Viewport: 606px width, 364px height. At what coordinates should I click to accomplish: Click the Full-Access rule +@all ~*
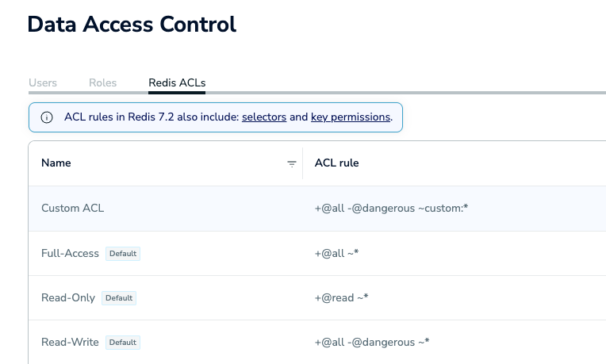[338, 254]
